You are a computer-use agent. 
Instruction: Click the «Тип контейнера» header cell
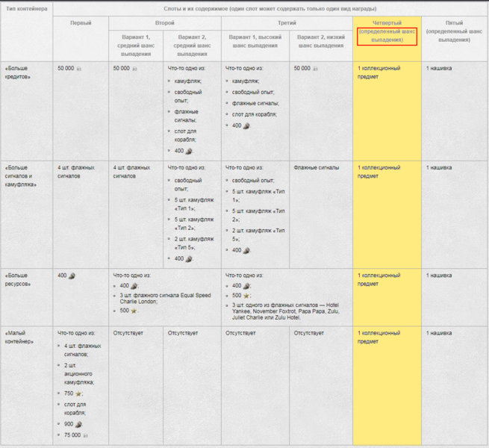click(25, 7)
